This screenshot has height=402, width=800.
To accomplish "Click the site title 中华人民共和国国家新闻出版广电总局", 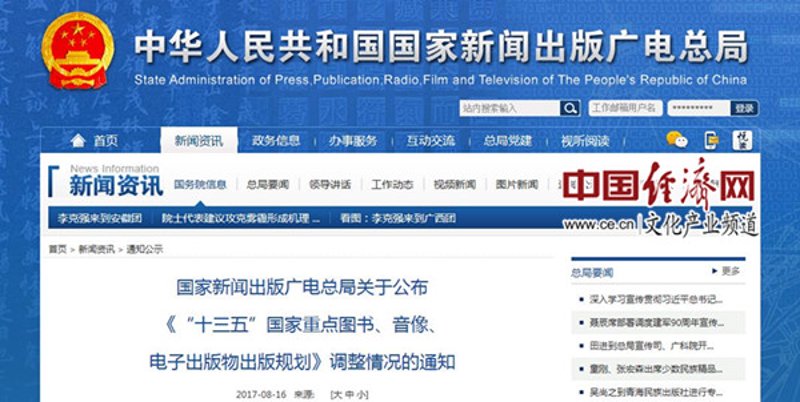I will tap(441, 47).
